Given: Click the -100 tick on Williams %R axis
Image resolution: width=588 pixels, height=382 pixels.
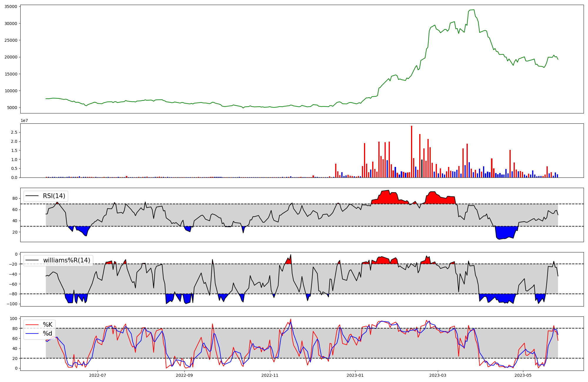Looking at the screenshot, I should click(x=12, y=304).
